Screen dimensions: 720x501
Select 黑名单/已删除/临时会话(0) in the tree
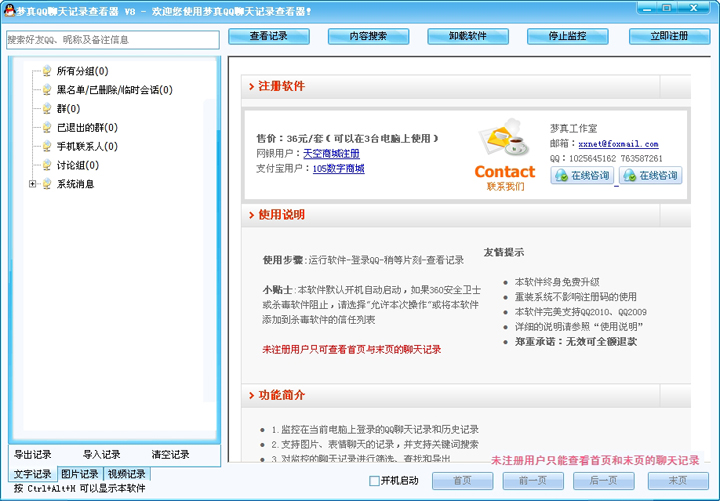pyautogui.click(x=115, y=90)
